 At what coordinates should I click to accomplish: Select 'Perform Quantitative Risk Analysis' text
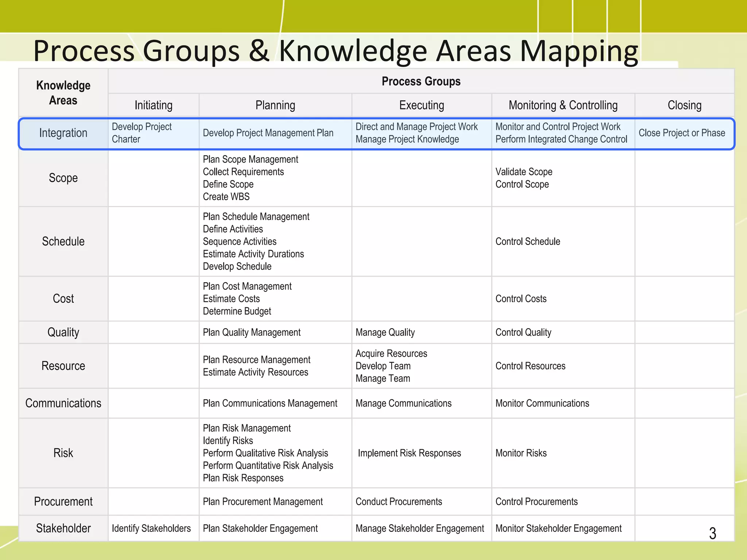point(268,466)
